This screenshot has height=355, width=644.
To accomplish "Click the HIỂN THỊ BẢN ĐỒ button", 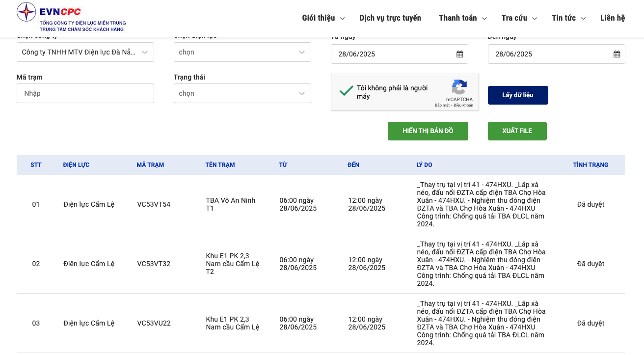I will tap(428, 131).
